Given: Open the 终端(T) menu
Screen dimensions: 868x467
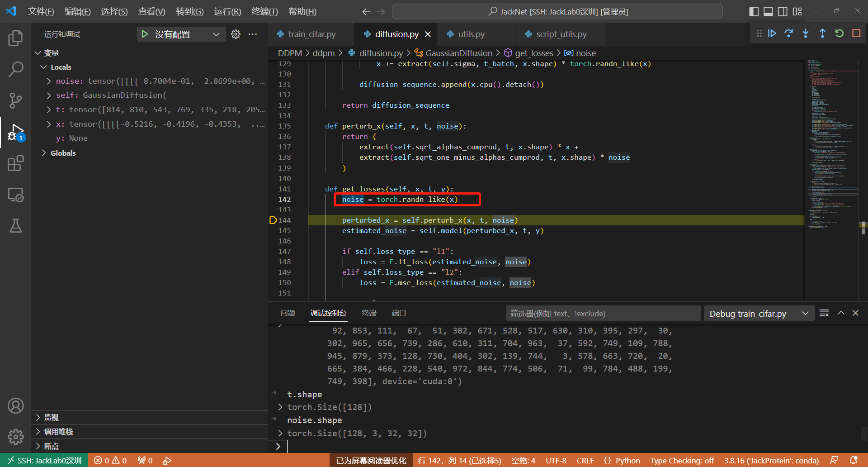Looking at the screenshot, I should 264,12.
